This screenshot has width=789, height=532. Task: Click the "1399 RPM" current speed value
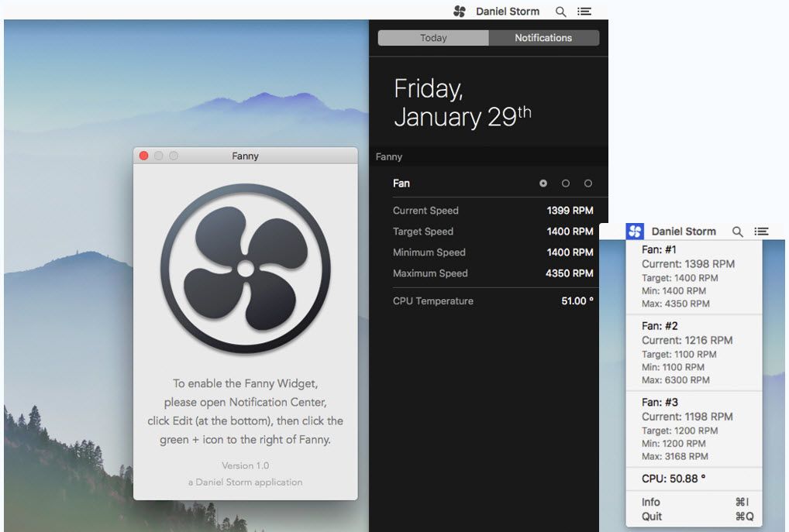tap(570, 211)
